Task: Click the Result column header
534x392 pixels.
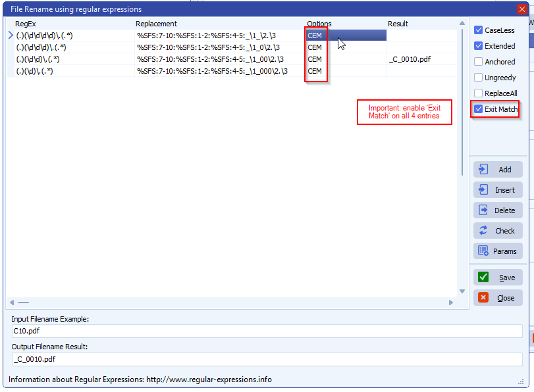Action: click(x=398, y=24)
